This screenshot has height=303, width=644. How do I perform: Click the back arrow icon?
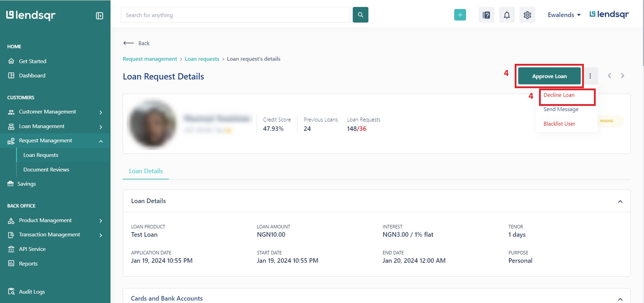click(128, 43)
